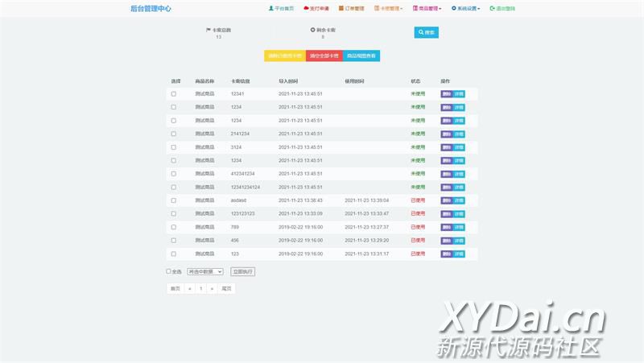Go to page 1 in pagination
The width and height of the screenshot is (644, 363).
200,288
